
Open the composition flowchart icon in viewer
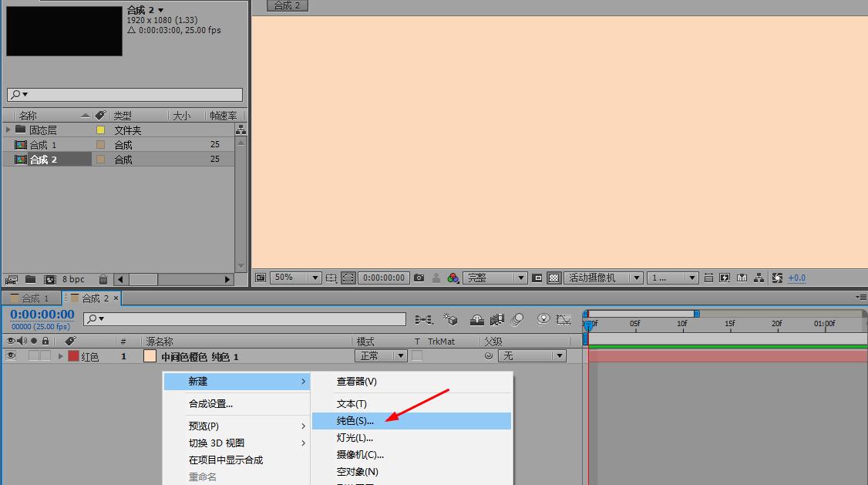(759, 278)
